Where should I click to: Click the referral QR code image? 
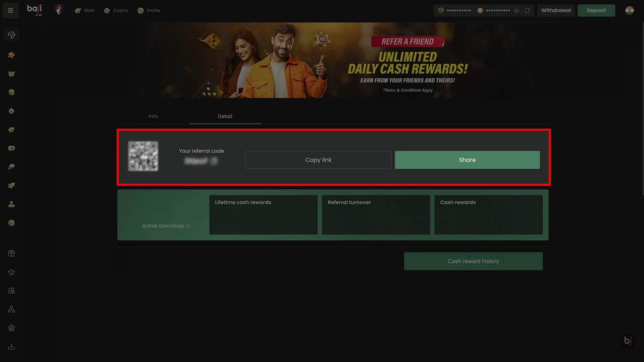(x=143, y=156)
